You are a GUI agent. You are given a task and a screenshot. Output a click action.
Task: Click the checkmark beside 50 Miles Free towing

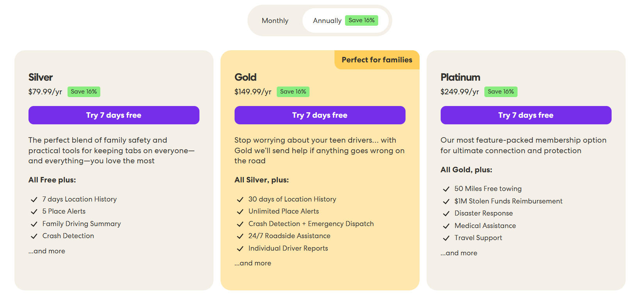(446, 189)
